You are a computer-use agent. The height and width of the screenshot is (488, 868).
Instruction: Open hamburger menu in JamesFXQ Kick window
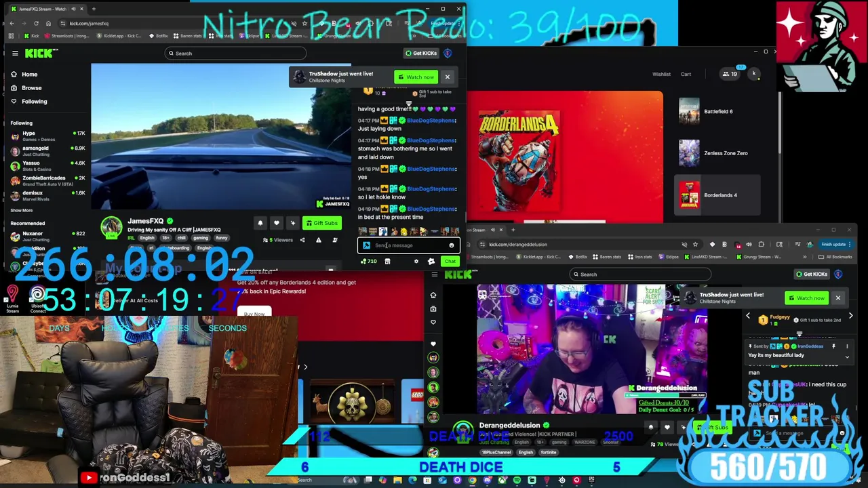(15, 53)
